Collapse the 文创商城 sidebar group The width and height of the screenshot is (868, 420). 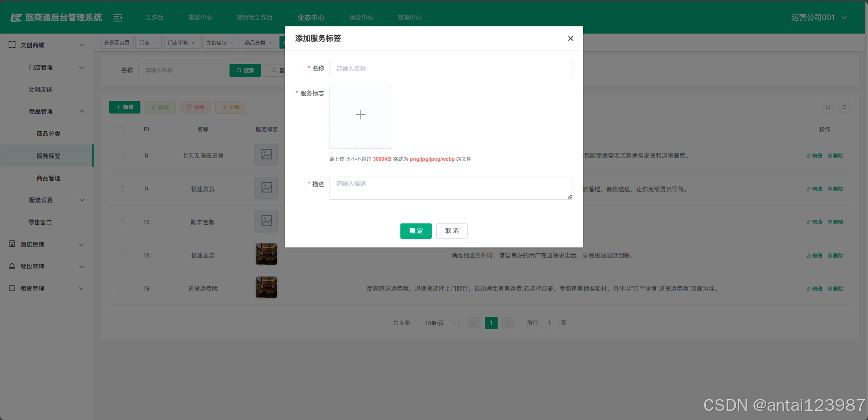click(47, 45)
